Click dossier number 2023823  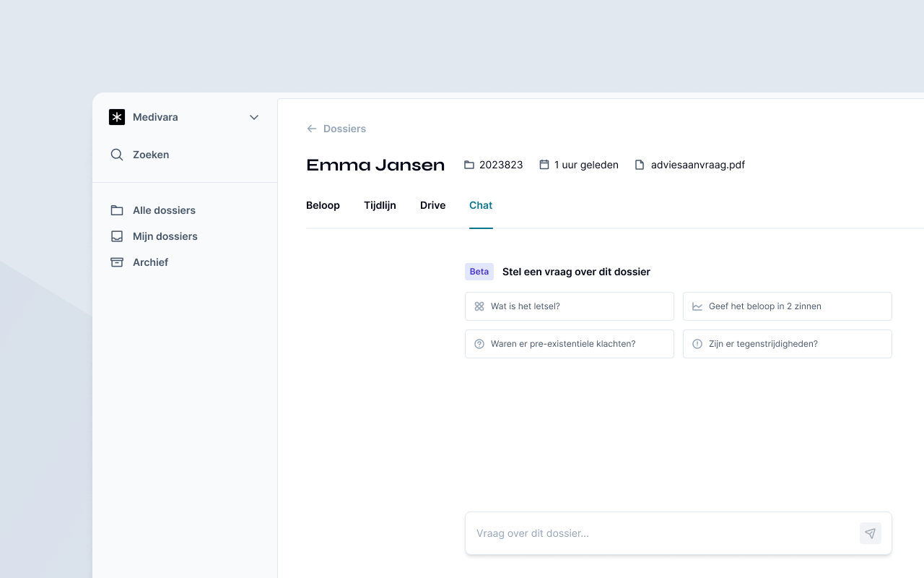[x=501, y=165]
